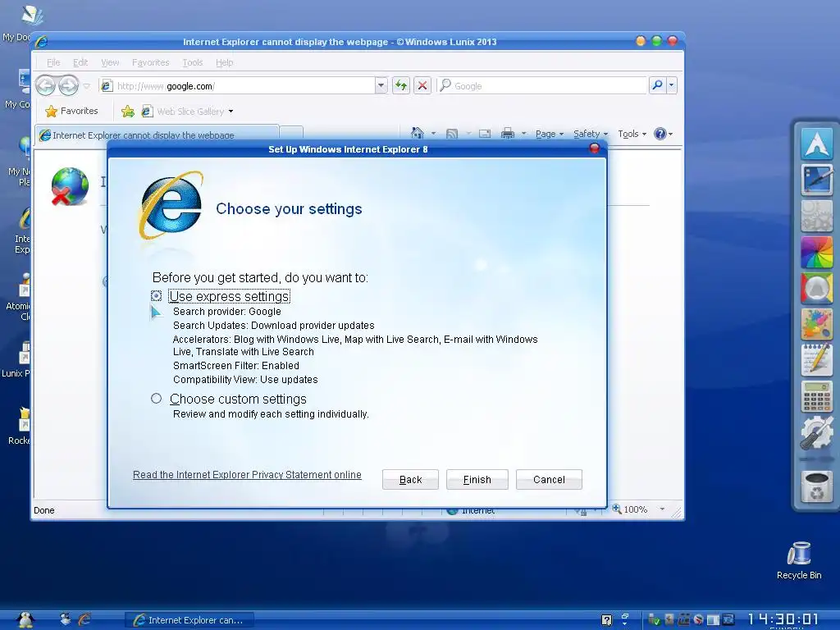
Task: Click the Add to Favorites Bar icon
Action: 127,111
